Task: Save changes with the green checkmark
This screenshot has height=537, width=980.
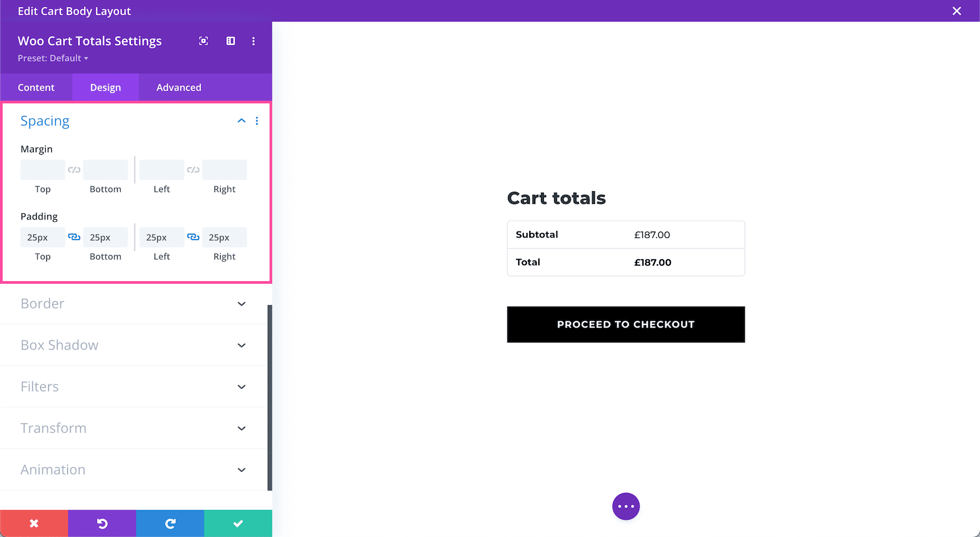Action: (x=238, y=523)
